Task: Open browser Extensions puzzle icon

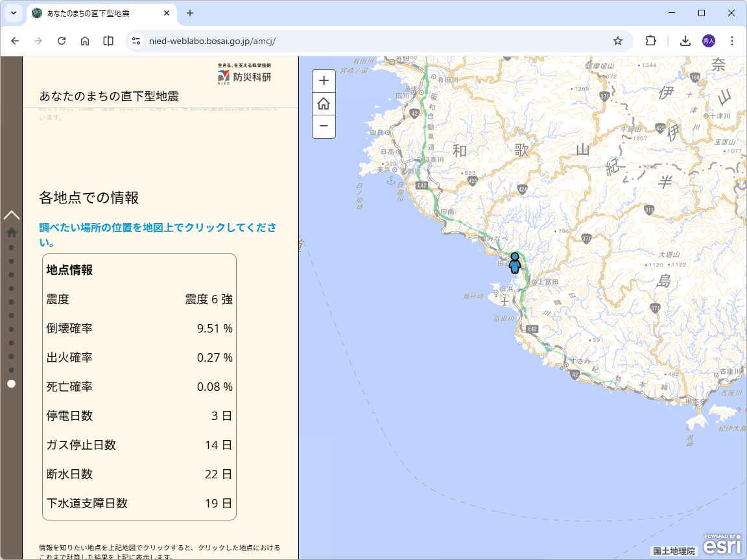Action: (x=650, y=40)
